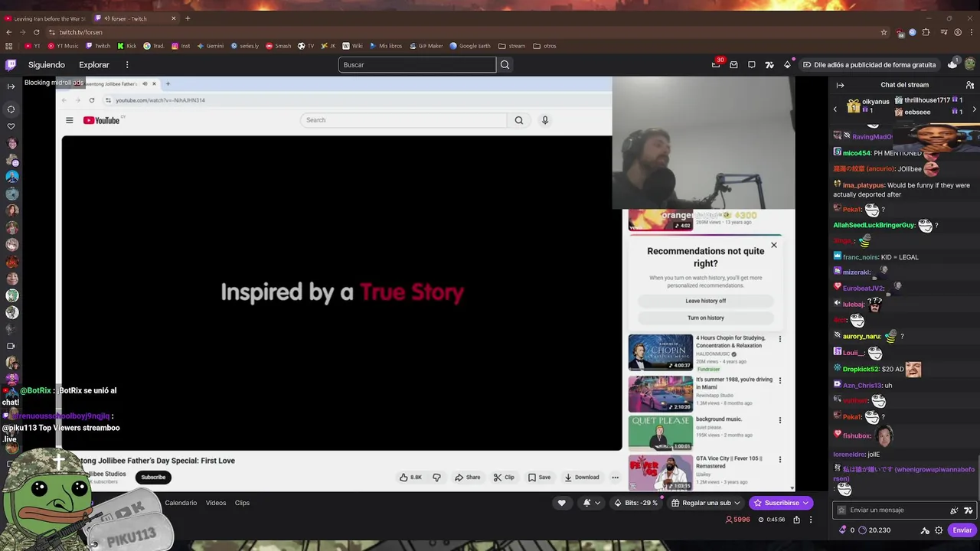Open the It's summer 1988 Miami thumbnail
Viewport: 980px width, 551px height.
coord(660,393)
